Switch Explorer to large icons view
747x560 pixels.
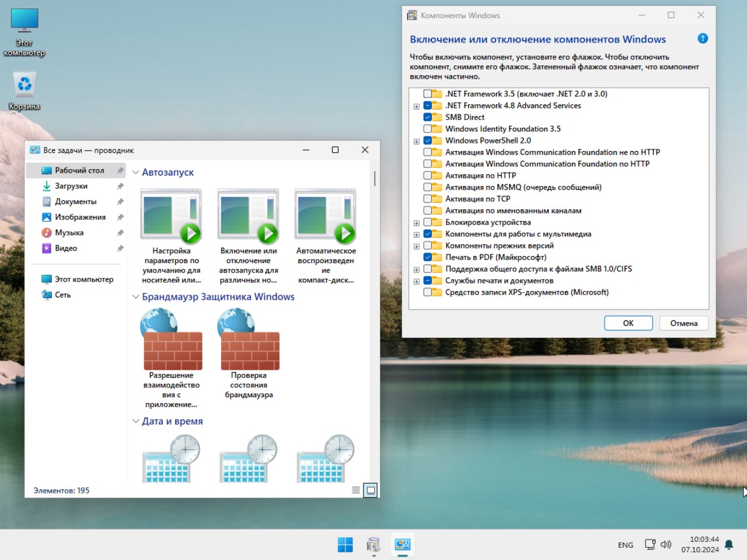point(371,490)
